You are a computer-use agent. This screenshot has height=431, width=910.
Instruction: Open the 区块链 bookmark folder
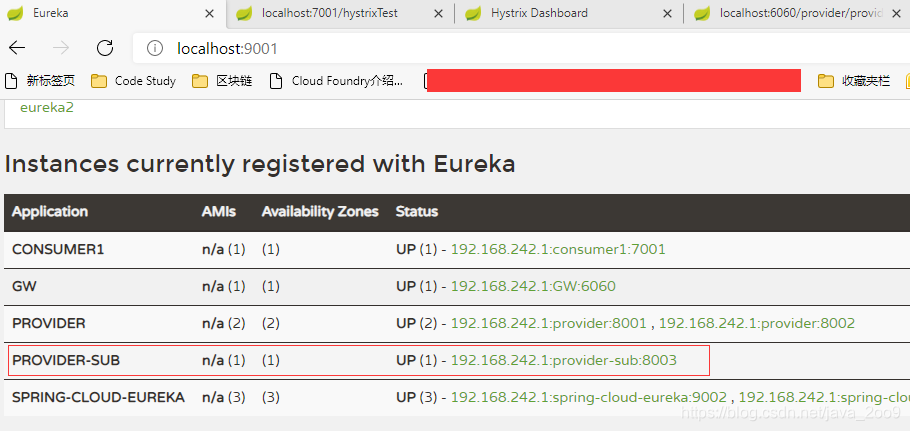point(223,81)
